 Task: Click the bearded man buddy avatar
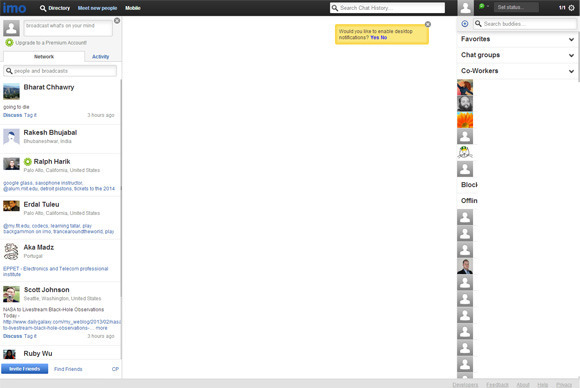pos(465,104)
